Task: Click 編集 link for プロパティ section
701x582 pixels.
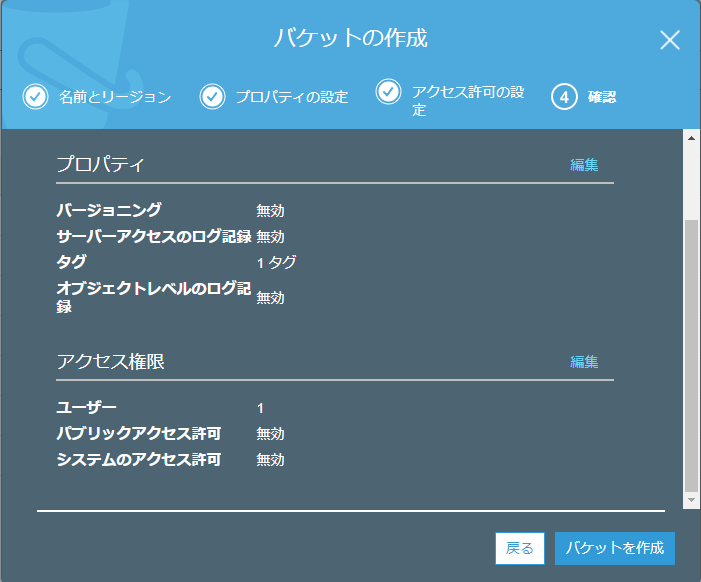Action: (584, 165)
